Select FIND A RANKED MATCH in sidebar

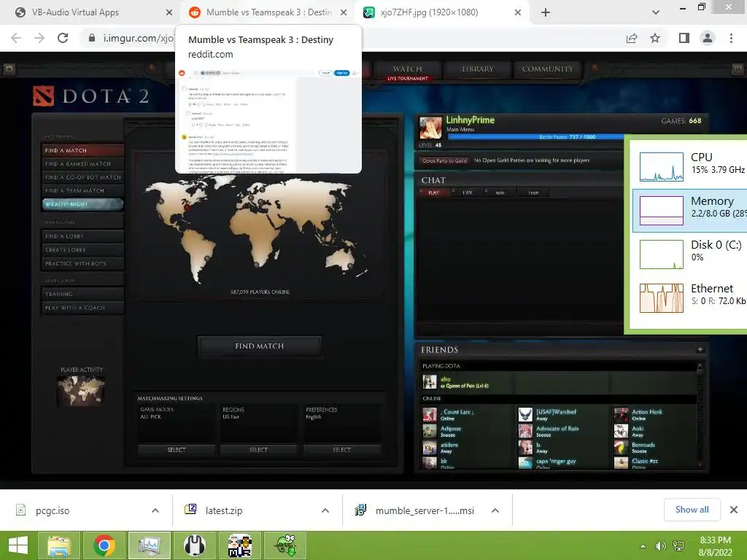(82, 164)
